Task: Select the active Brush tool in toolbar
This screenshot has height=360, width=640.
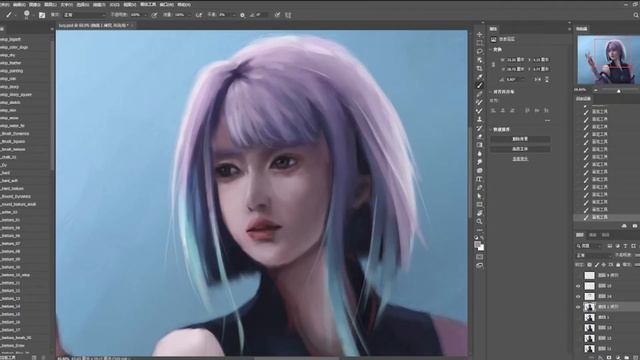Action: [x=480, y=85]
